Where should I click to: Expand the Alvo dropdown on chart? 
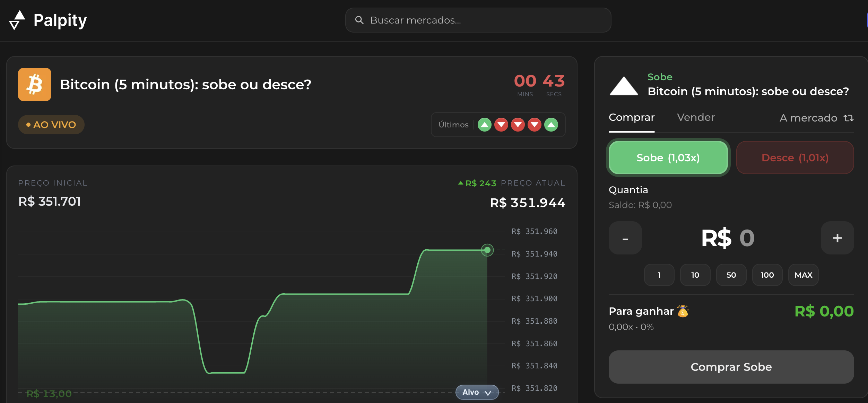tap(477, 392)
